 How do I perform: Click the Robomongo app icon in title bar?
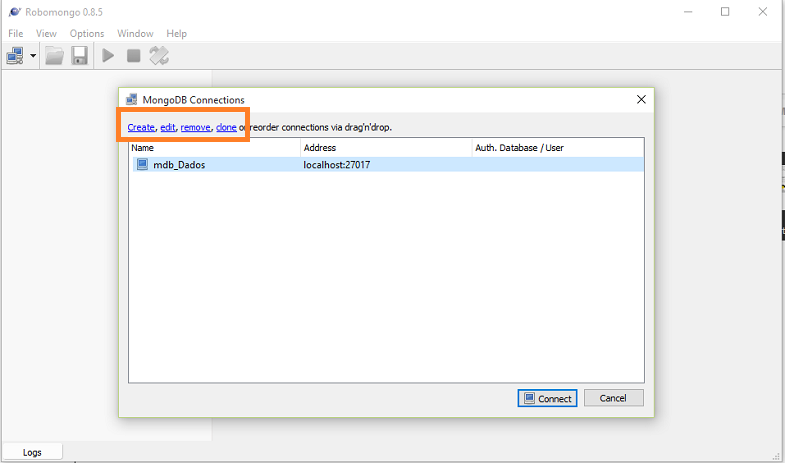coord(15,12)
